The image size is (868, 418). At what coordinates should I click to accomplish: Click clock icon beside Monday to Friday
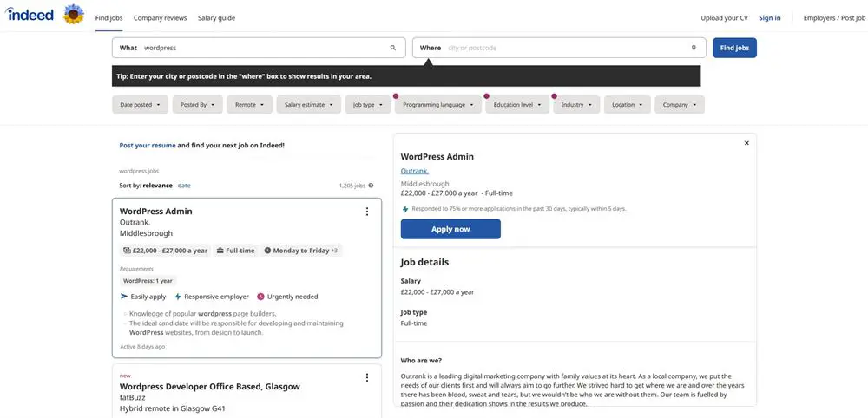[267, 251]
